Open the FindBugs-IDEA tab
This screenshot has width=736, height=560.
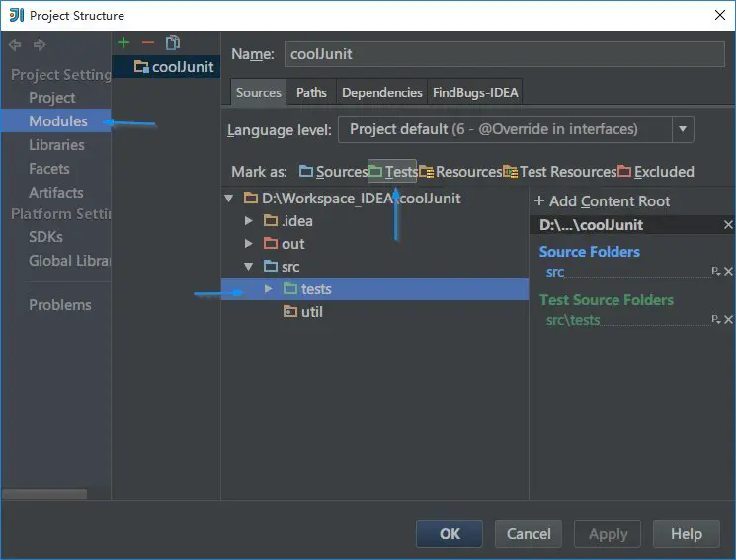[475, 92]
